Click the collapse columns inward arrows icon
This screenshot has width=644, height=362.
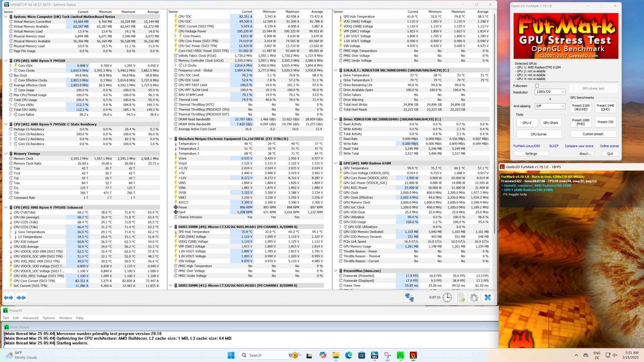pyautogui.click(x=21, y=298)
